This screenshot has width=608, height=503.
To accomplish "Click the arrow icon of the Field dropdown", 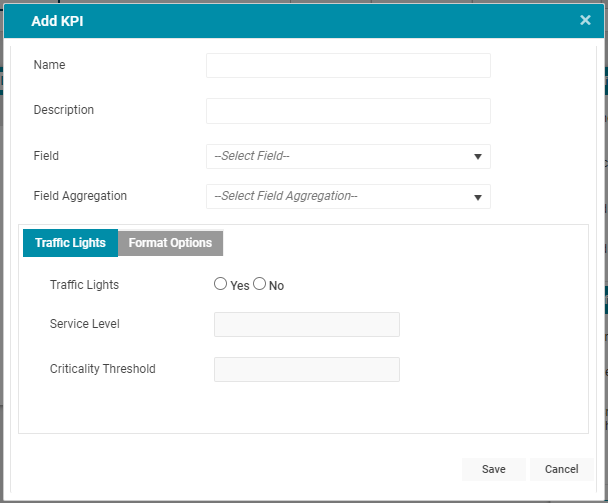I will click(478, 157).
